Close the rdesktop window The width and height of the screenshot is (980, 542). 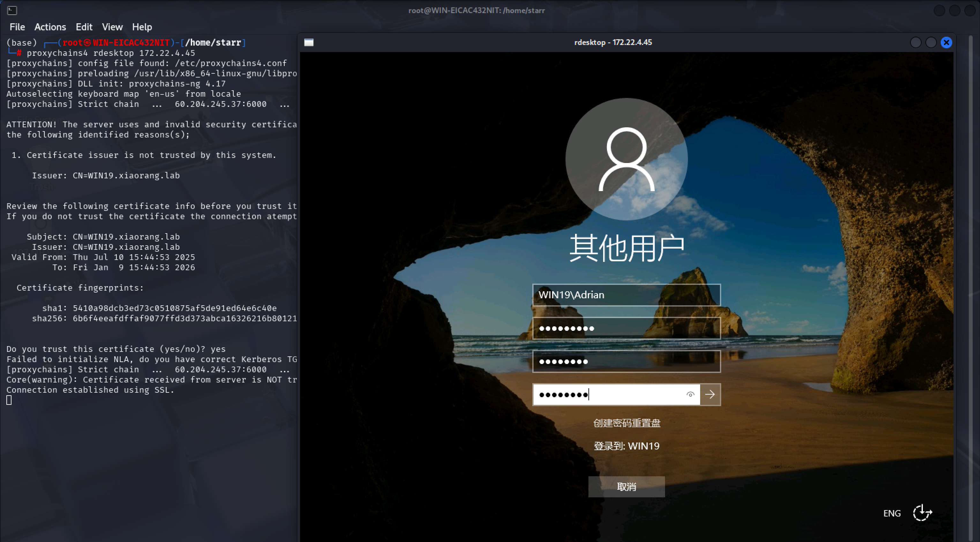(946, 42)
